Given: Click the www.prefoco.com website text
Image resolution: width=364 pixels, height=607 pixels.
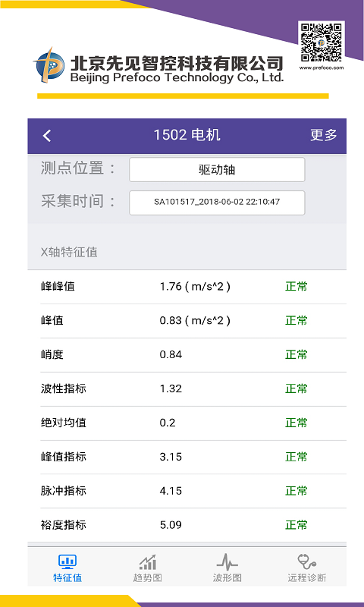Looking at the screenshot, I should pyautogui.click(x=322, y=68).
